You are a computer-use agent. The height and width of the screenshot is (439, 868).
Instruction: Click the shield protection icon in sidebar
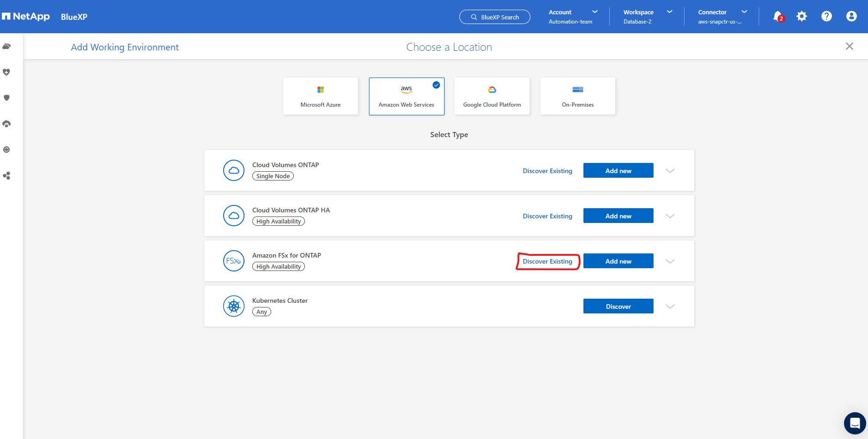6,98
